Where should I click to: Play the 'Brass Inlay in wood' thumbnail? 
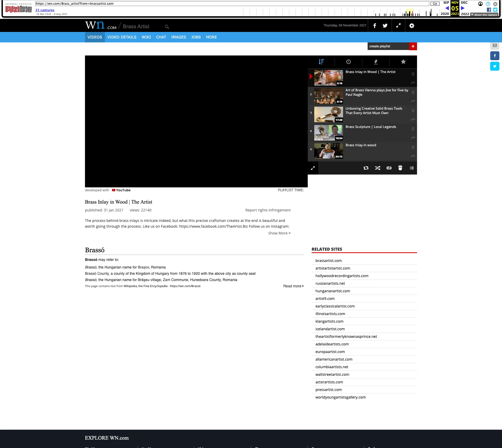tap(328, 151)
